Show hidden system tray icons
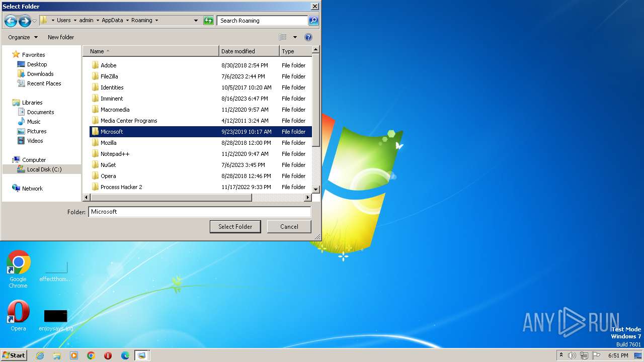The image size is (644, 362). tap(561, 355)
